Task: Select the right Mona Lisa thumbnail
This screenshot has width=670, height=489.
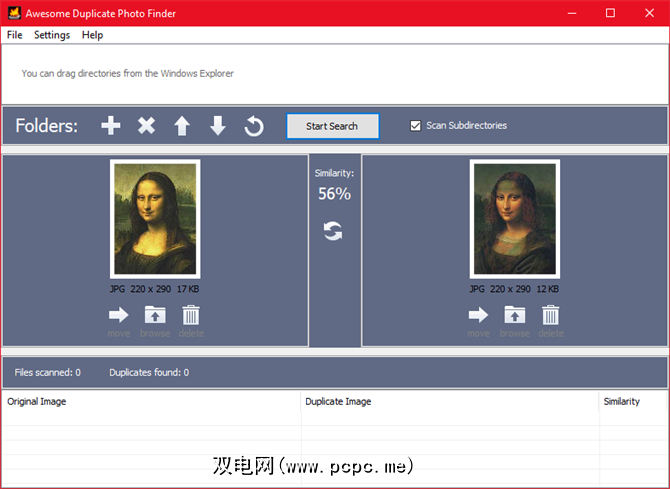Action: (x=515, y=219)
